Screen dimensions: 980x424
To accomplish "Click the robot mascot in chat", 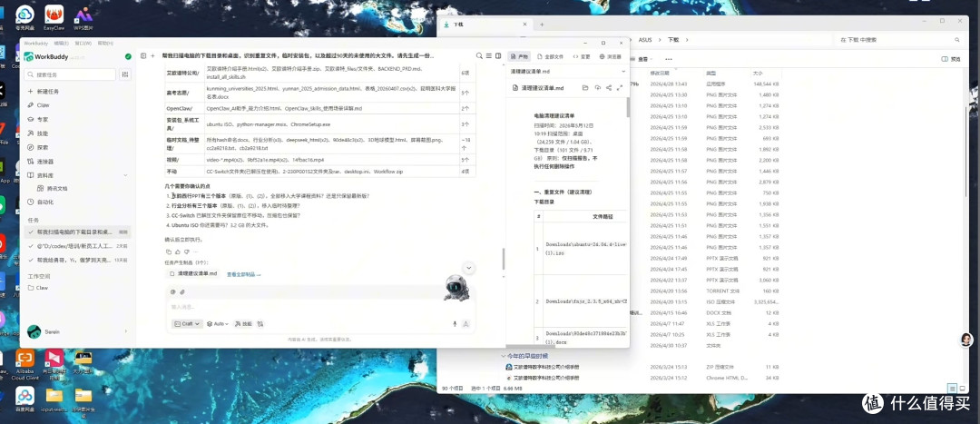I will tap(456, 287).
